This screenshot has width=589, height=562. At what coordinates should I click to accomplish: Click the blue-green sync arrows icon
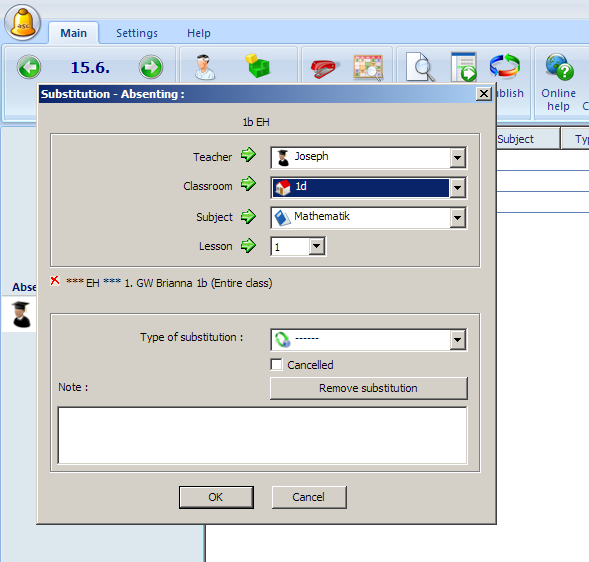coord(504,66)
